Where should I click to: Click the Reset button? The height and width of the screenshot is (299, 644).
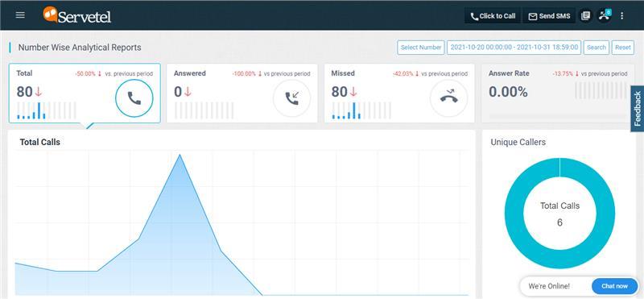click(622, 48)
